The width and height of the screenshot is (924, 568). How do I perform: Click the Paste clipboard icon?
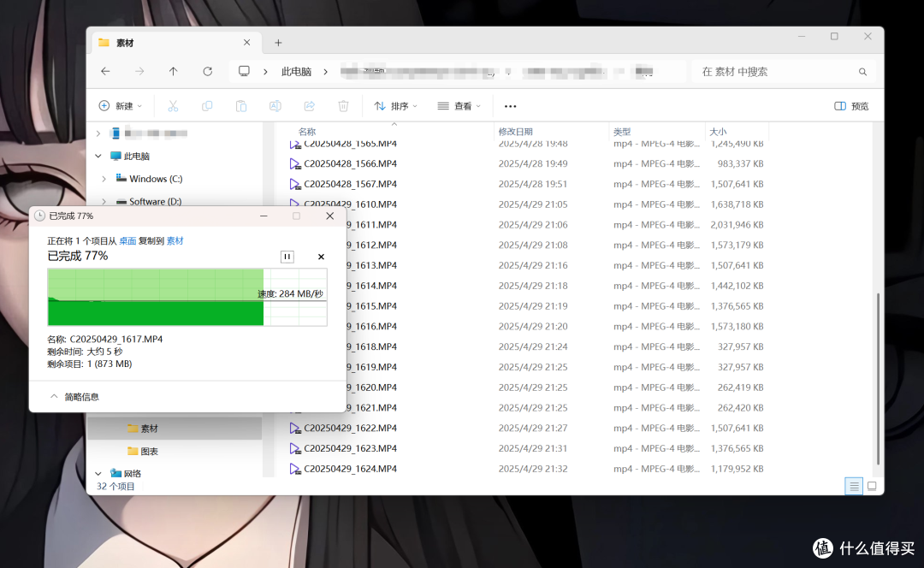pyautogui.click(x=241, y=106)
